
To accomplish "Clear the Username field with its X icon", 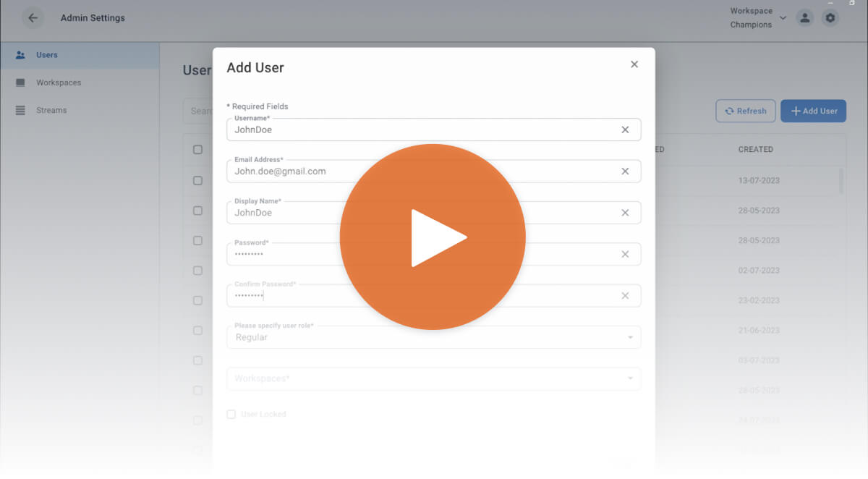I will (625, 130).
